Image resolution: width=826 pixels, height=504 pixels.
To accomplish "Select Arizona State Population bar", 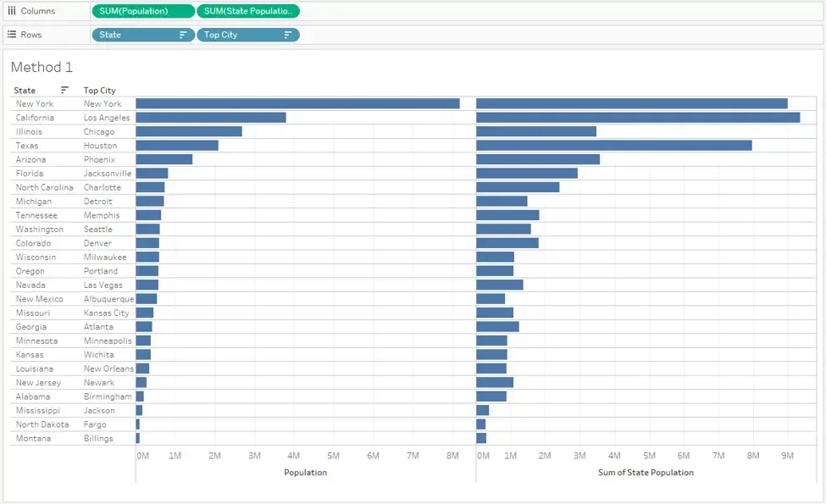I will (x=538, y=159).
